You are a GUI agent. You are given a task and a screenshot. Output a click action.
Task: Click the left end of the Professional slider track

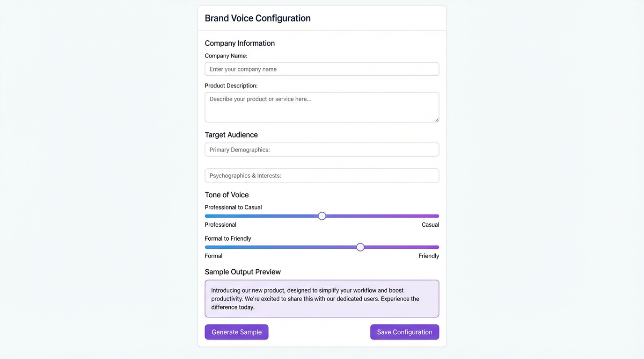click(x=206, y=215)
